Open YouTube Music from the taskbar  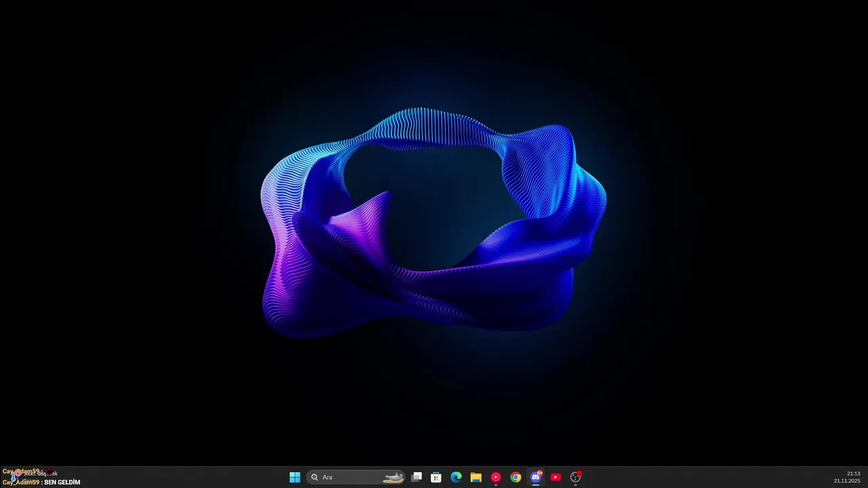[496, 477]
